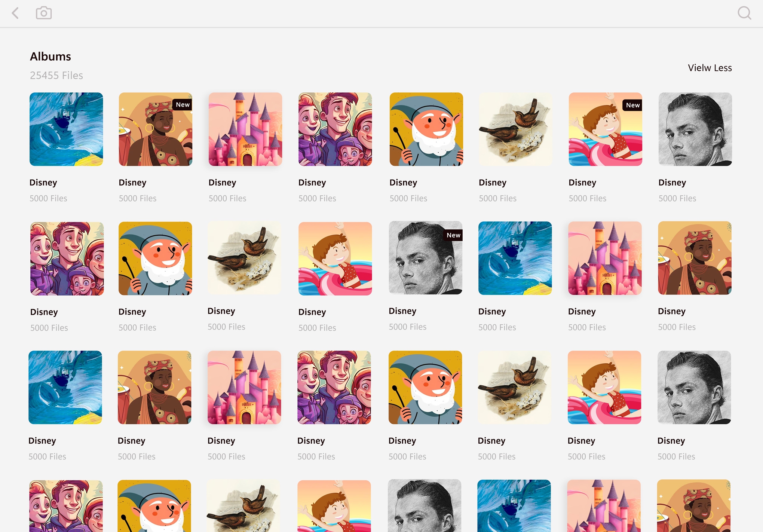Screen dimensions: 763x532
Task: Open third-row cartoon family album
Action: point(334,387)
